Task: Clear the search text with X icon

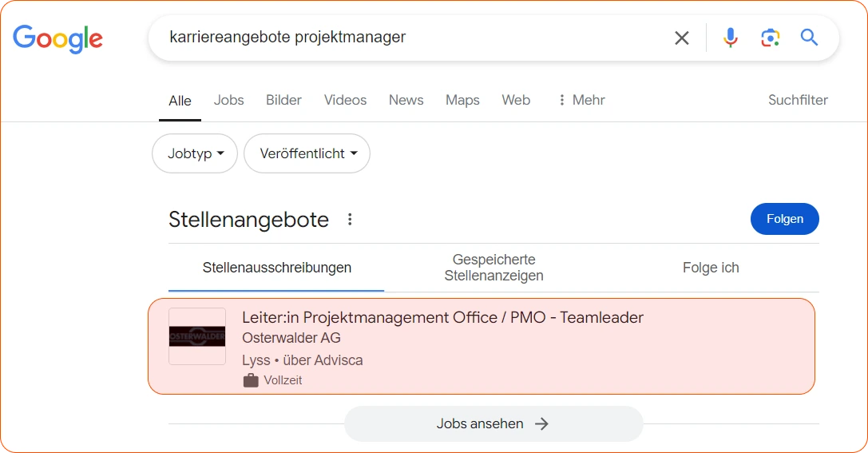Action: [681, 38]
